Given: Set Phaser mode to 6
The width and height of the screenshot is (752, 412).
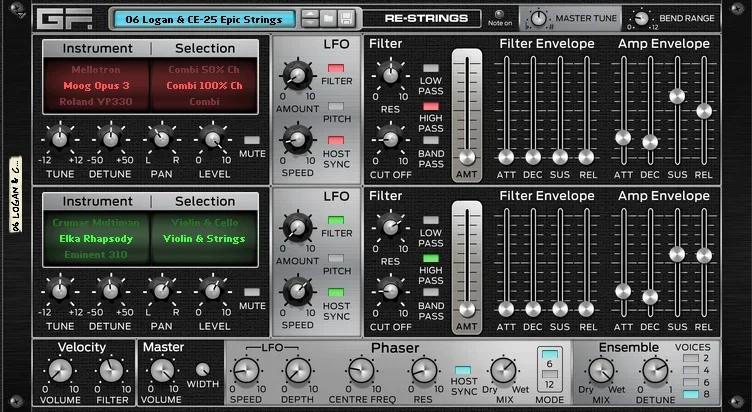Looking at the screenshot, I should 550,354.
